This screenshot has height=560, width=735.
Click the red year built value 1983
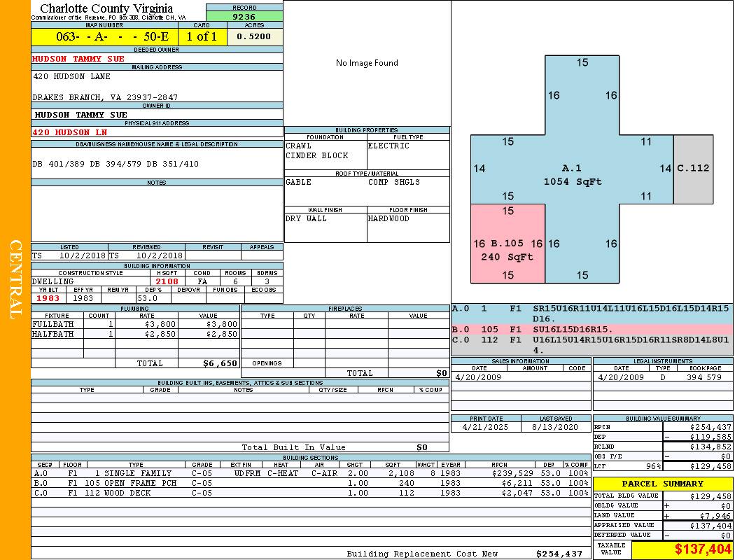[x=48, y=298]
